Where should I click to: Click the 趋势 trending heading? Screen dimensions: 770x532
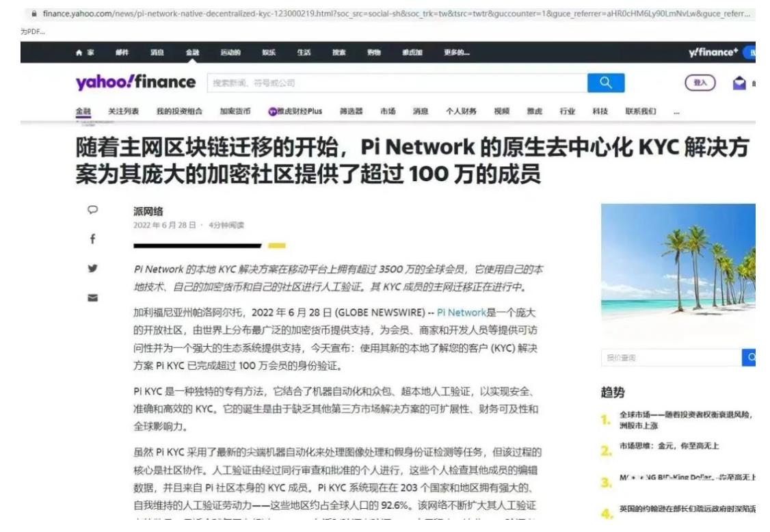click(x=613, y=392)
